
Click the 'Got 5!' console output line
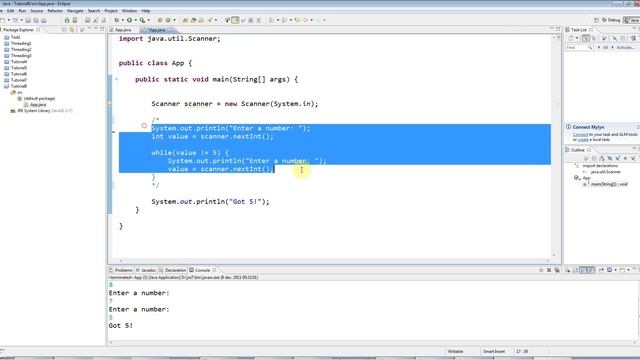[121, 325]
